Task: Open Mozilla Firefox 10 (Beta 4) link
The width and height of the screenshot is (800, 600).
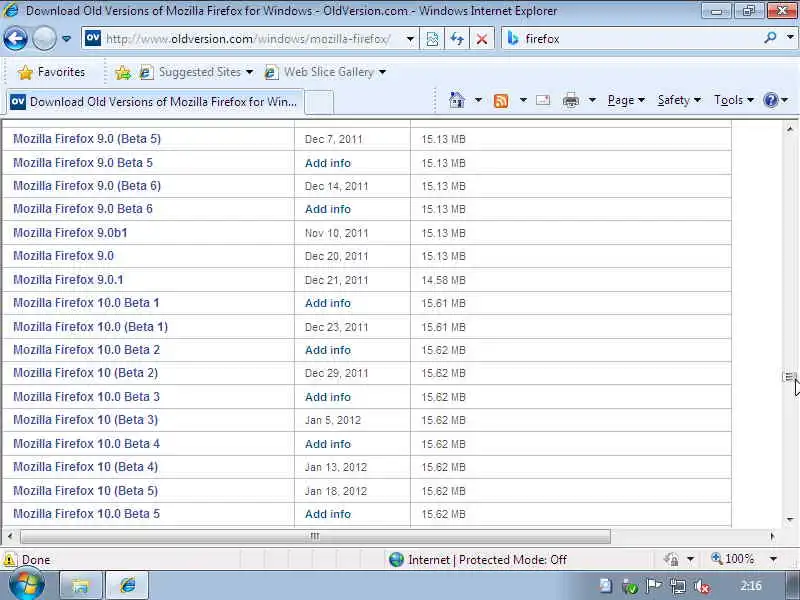Action: [85, 467]
